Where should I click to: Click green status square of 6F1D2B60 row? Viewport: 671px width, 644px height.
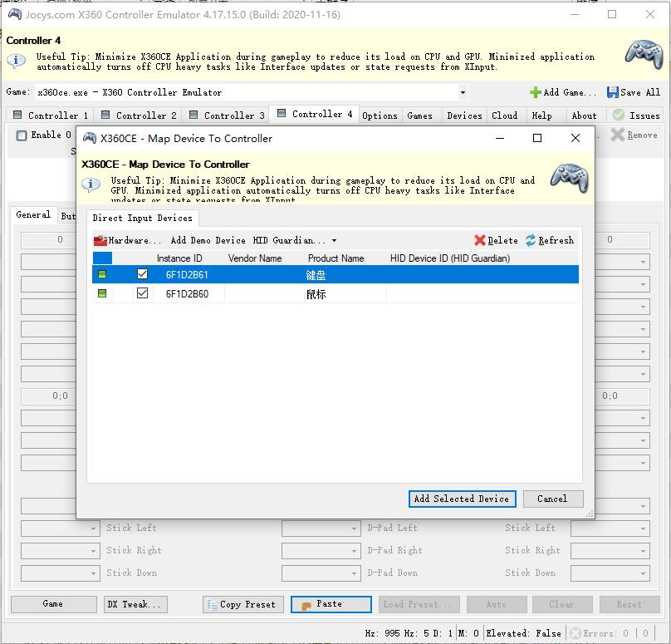tap(102, 293)
